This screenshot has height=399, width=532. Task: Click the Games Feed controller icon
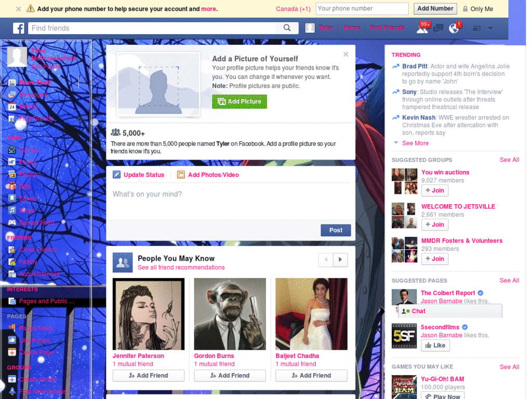(x=12, y=222)
